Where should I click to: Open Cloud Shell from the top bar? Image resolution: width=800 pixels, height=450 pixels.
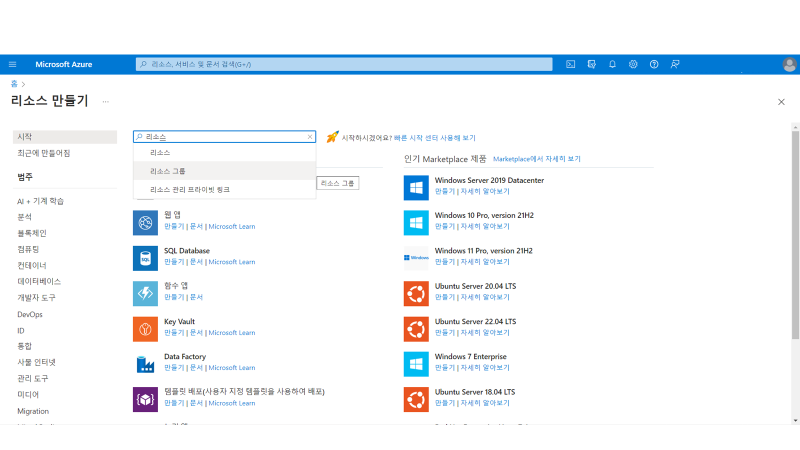(570, 64)
